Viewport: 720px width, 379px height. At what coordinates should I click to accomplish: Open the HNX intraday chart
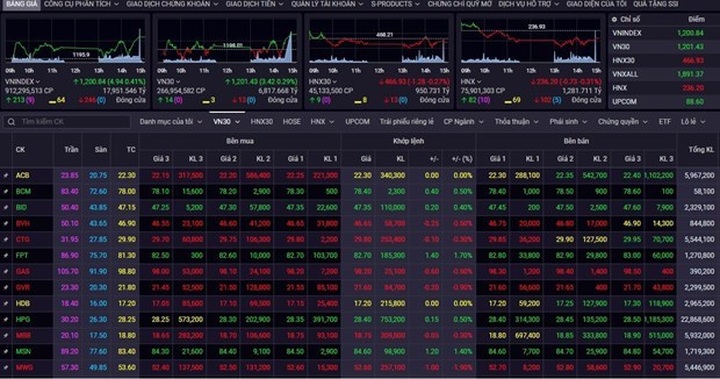click(x=531, y=41)
